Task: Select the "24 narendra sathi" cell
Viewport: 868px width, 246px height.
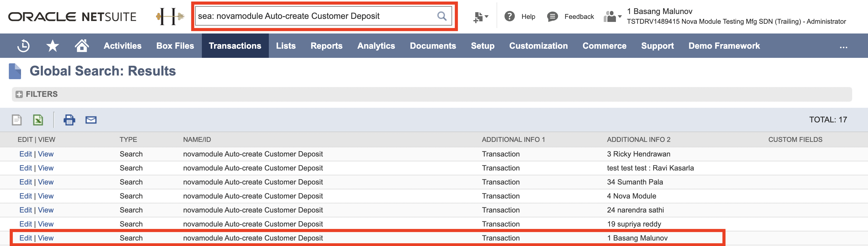Action: (x=635, y=210)
